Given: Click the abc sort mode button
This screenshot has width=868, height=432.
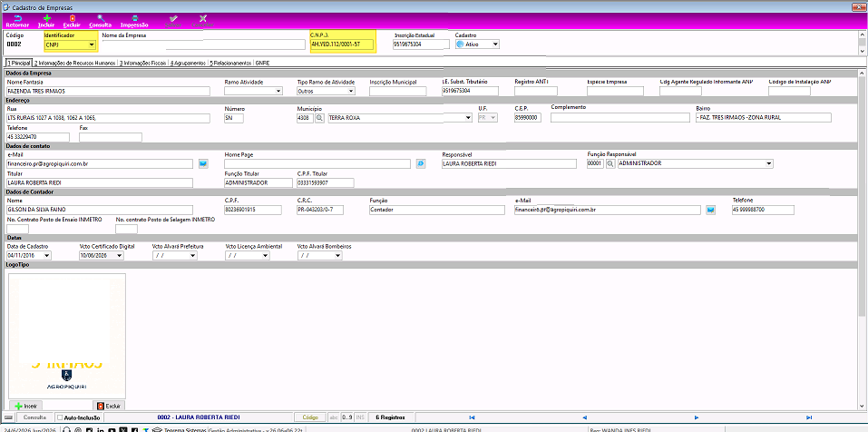Looking at the screenshot, I should click(x=334, y=417).
